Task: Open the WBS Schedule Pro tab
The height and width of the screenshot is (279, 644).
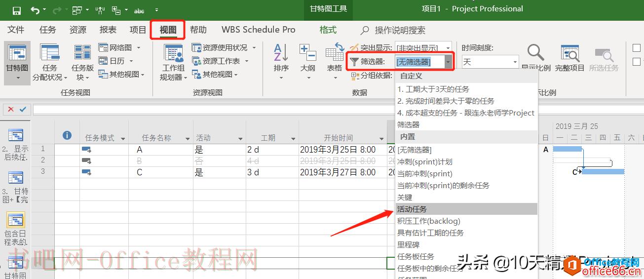Action: click(x=259, y=30)
